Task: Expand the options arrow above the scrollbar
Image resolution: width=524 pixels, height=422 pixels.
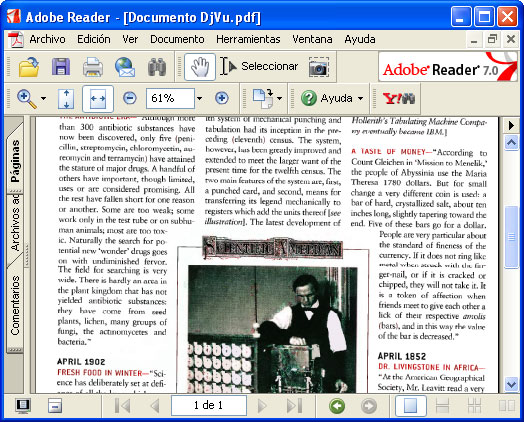Action: (511, 126)
